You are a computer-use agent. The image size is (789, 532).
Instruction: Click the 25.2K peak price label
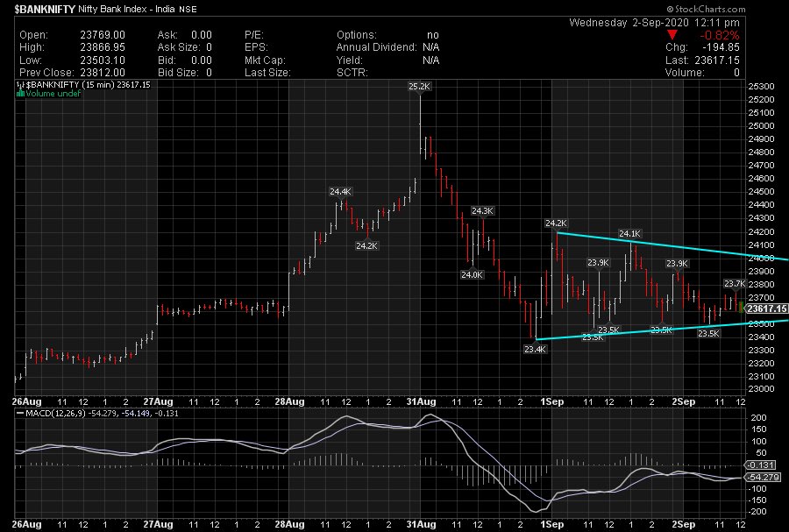[419, 87]
